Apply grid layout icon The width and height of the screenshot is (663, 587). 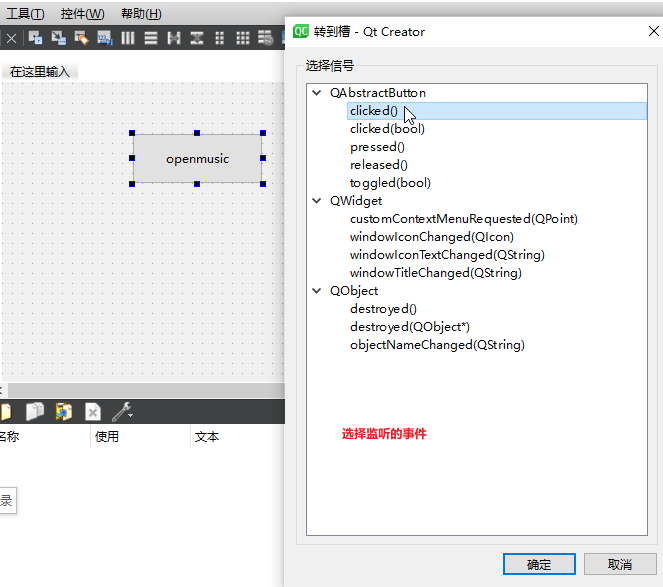pos(243,38)
